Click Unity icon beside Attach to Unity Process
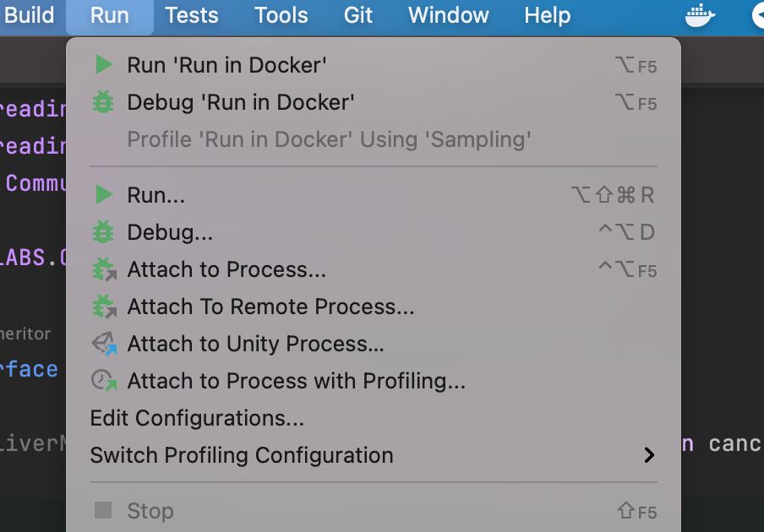Image resolution: width=764 pixels, height=532 pixels. tap(104, 344)
